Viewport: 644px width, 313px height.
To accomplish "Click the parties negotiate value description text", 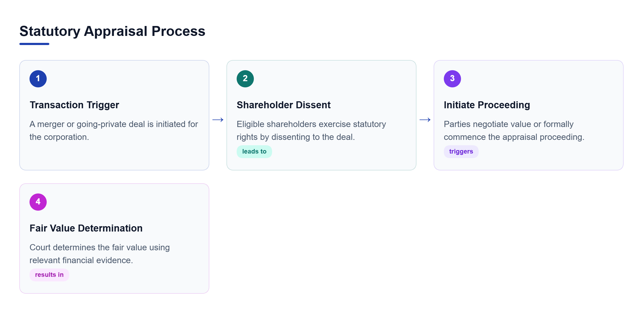I will point(514,131).
